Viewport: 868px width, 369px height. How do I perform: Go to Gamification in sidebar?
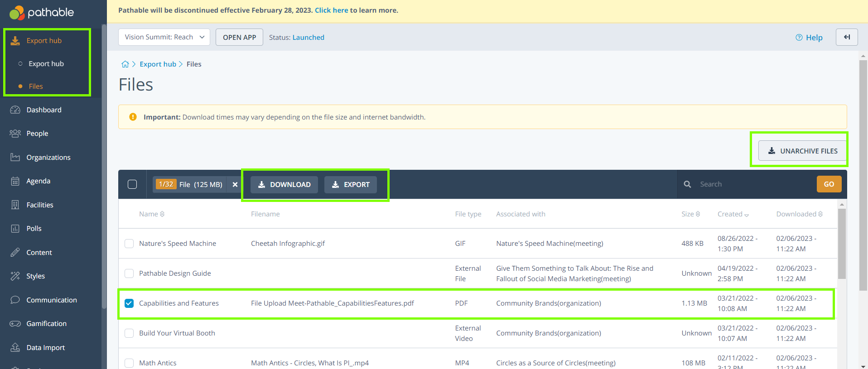click(47, 324)
